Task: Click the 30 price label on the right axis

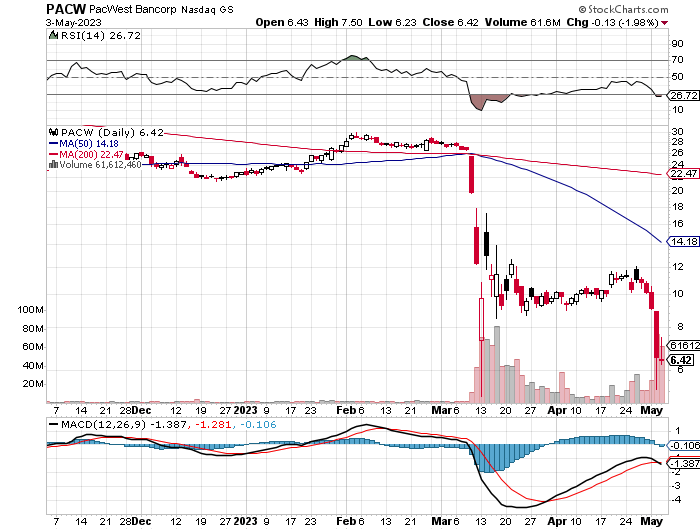Action: 677,131
